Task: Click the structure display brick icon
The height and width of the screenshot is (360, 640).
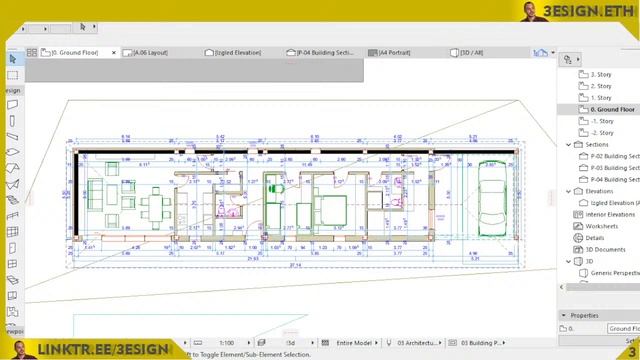Action: pos(325,343)
